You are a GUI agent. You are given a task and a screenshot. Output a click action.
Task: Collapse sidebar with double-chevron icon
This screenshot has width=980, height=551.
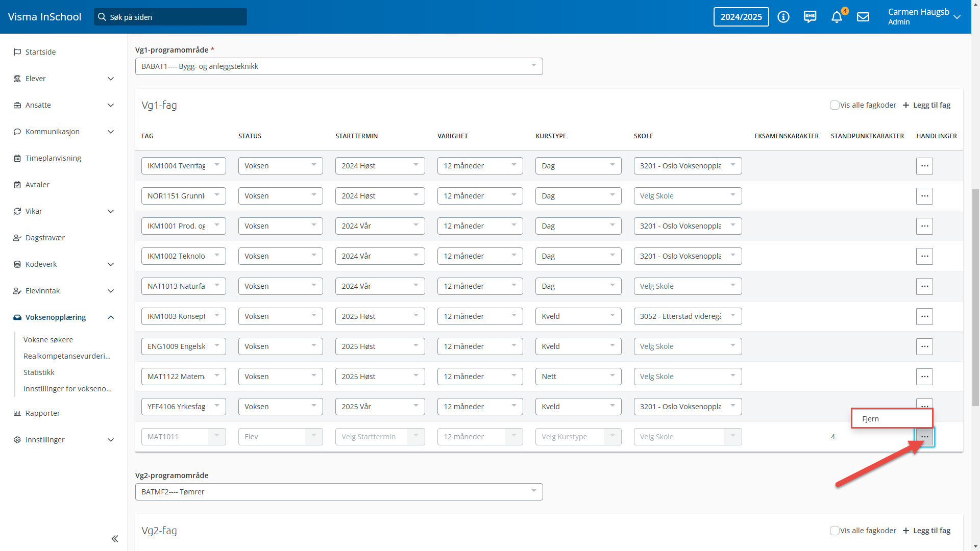[x=115, y=539]
